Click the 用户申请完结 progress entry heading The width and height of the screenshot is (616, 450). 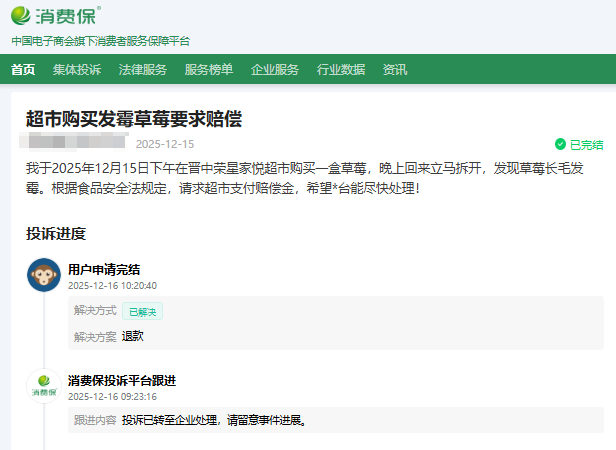click(x=104, y=269)
